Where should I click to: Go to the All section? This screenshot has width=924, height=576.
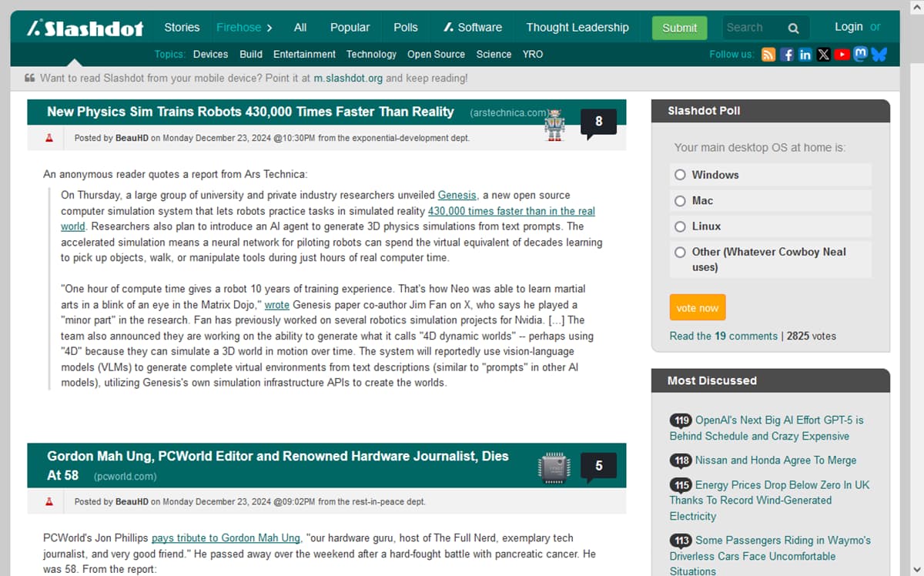click(x=300, y=27)
